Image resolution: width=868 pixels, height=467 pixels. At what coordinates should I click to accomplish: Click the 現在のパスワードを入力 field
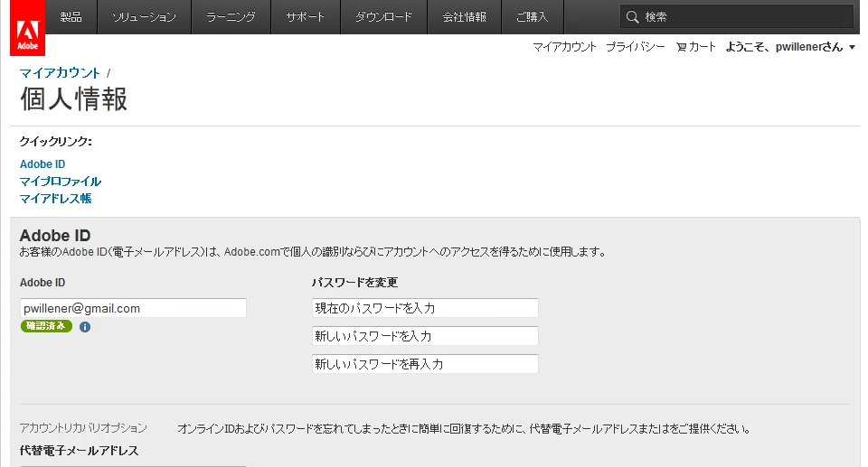coord(425,308)
